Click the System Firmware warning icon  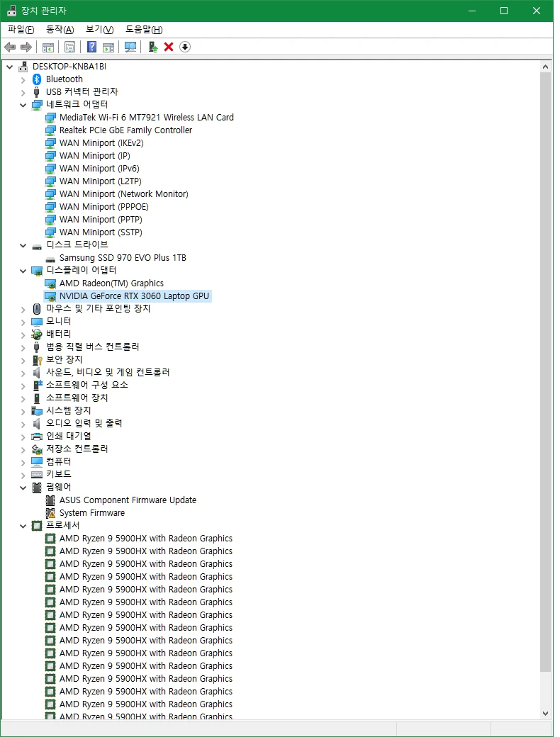50,513
